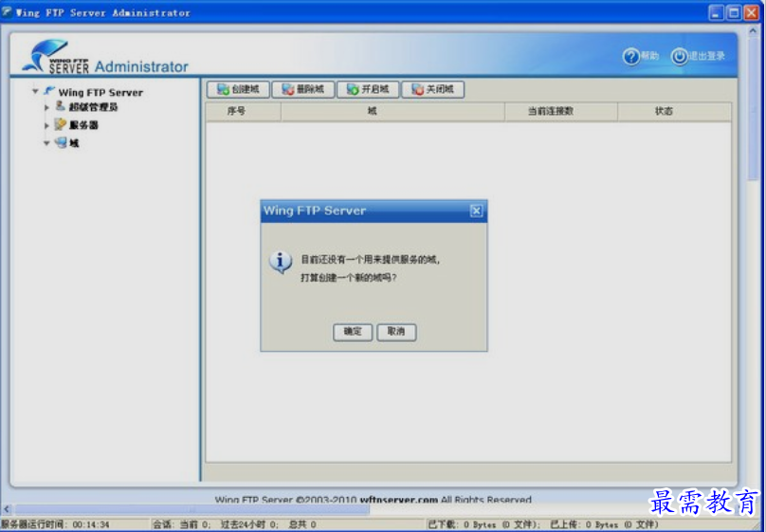Click the 当前连接数 column header
766x532 pixels.
[x=561, y=111]
